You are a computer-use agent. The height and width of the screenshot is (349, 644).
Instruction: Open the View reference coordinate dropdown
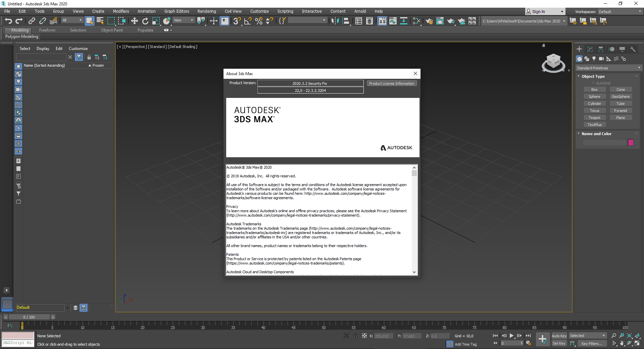184,20
